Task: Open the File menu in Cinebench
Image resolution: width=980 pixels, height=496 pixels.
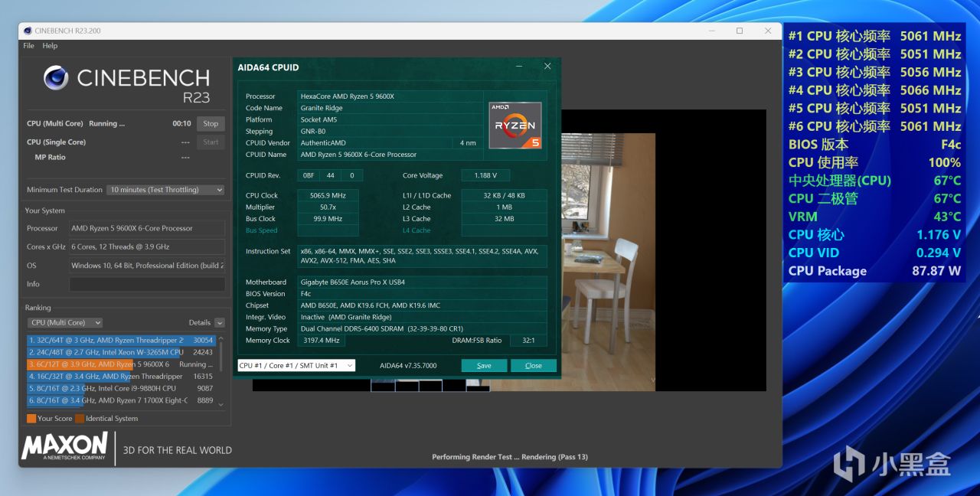Action: click(x=28, y=46)
